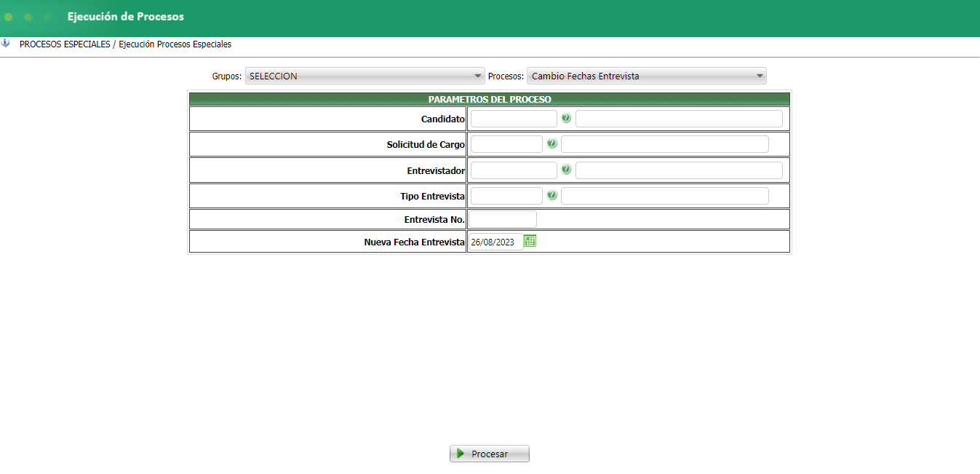Click the Entrevistador code input field
Screen dimensions: 980x474
pyautogui.click(x=514, y=170)
